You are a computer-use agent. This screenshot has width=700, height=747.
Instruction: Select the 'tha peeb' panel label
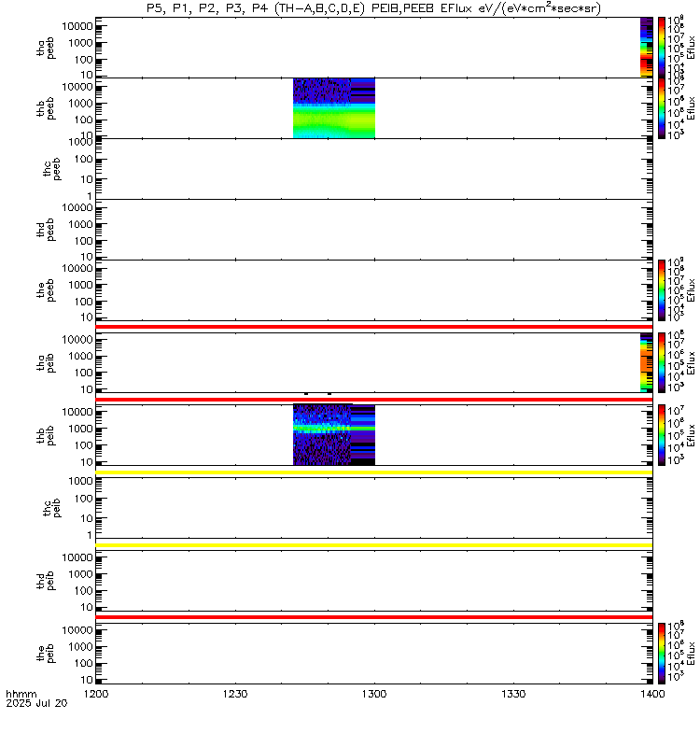click(46, 49)
